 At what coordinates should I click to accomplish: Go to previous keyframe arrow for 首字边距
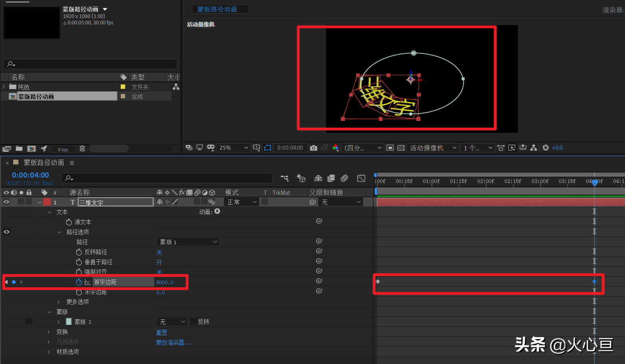click(x=6, y=282)
